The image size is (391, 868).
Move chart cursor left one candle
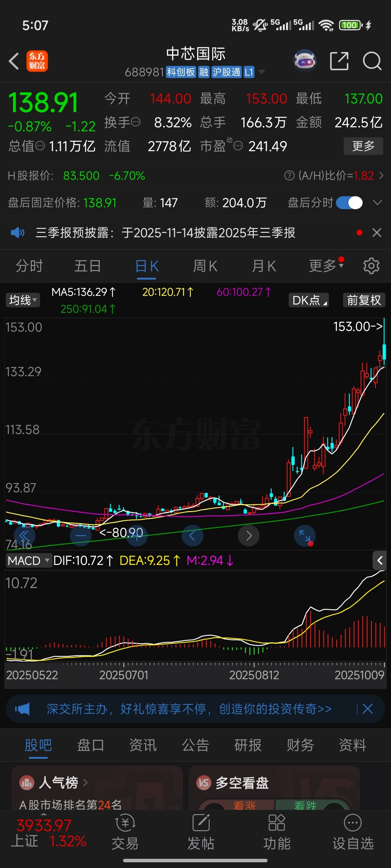[x=192, y=536]
